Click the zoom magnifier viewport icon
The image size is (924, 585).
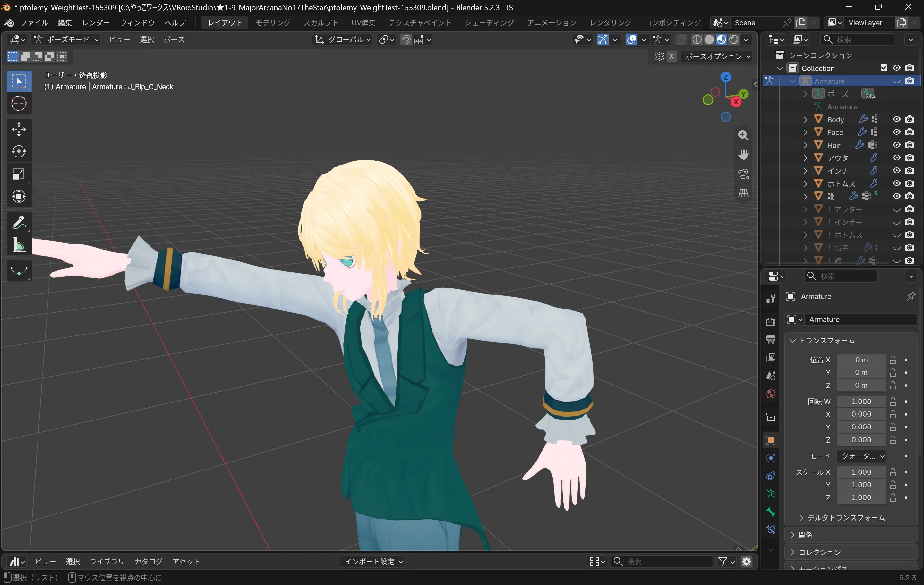743,135
